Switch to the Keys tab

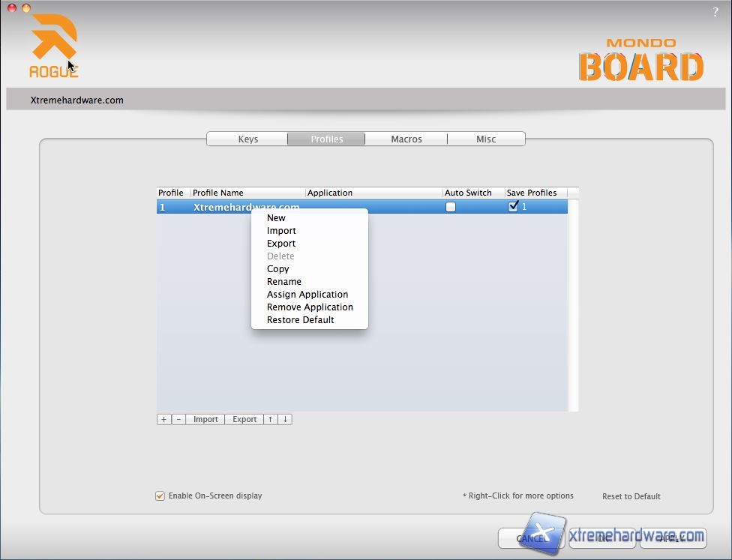coord(247,139)
